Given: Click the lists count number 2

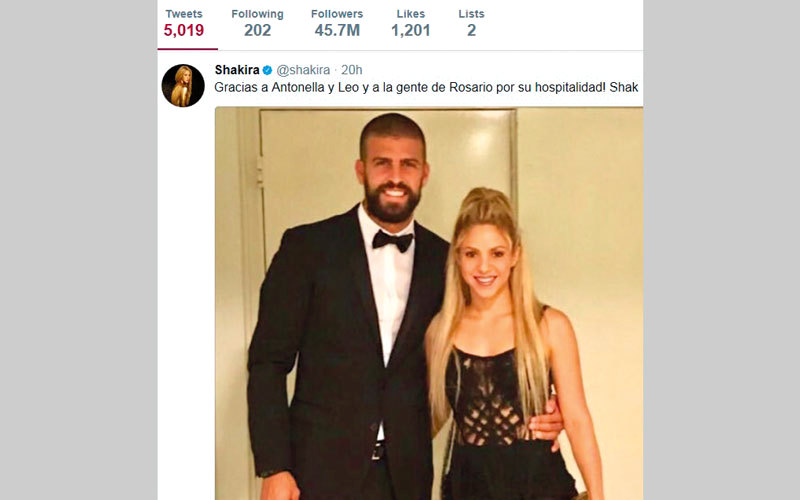Looking at the screenshot, I should click(471, 30).
